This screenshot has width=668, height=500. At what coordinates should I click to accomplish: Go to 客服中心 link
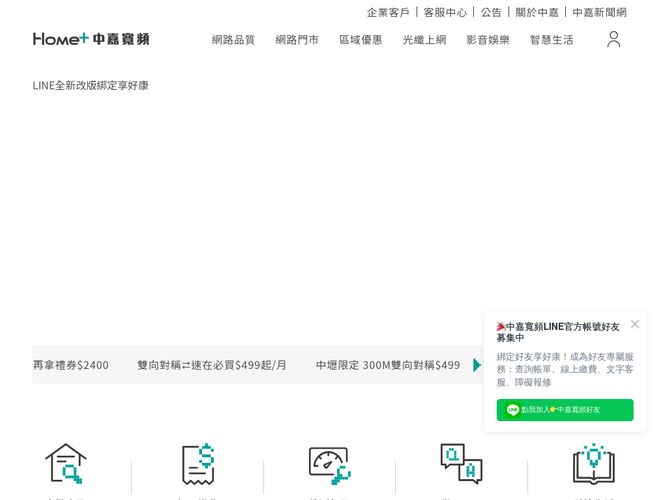[x=445, y=12]
